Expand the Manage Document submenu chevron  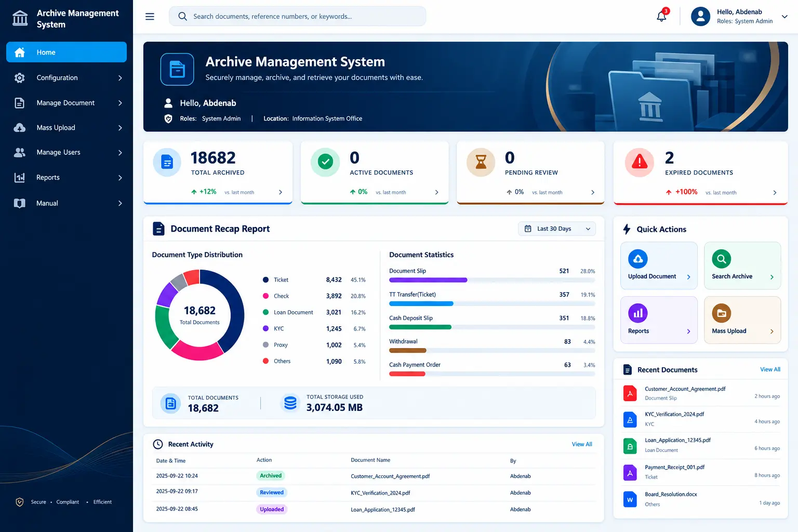[120, 103]
